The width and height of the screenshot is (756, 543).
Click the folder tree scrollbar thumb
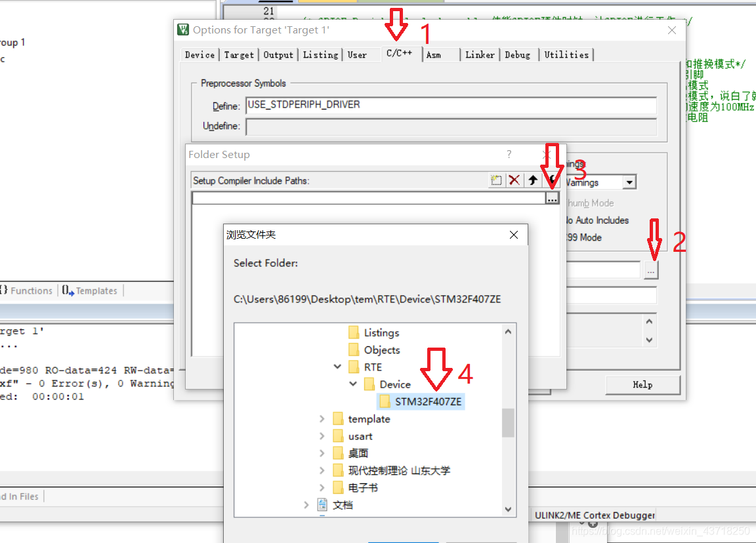click(x=508, y=422)
